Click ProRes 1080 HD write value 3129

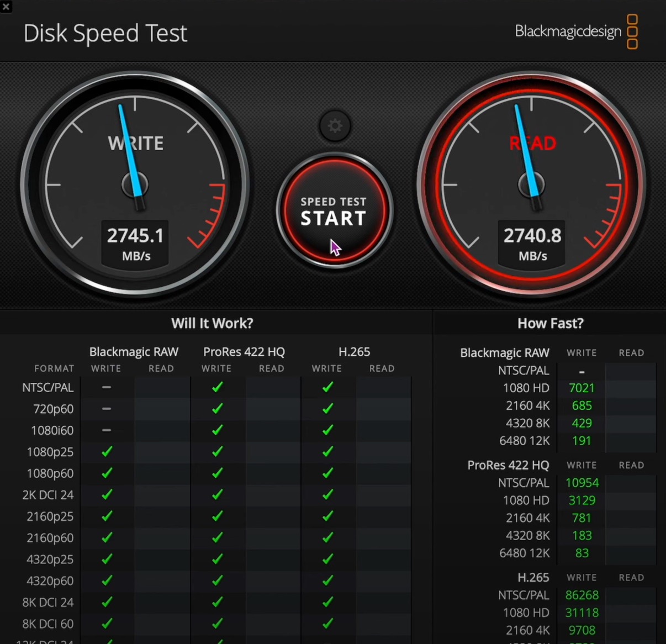click(x=582, y=500)
